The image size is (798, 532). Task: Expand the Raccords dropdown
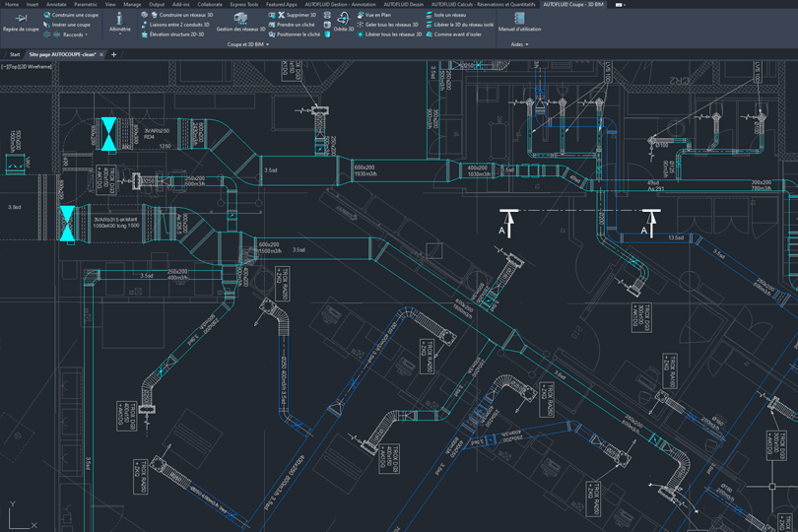tap(76, 34)
